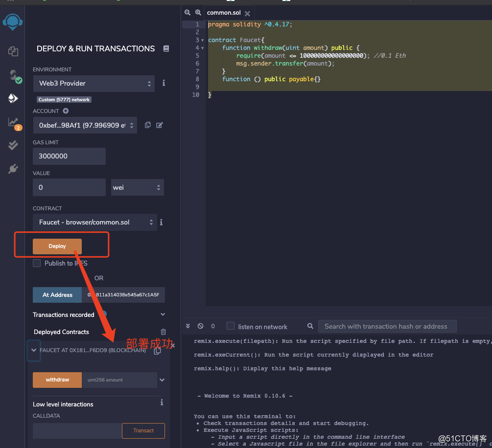Expand the withdraw function parameters
The height and width of the screenshot is (448, 492).
tap(162, 380)
